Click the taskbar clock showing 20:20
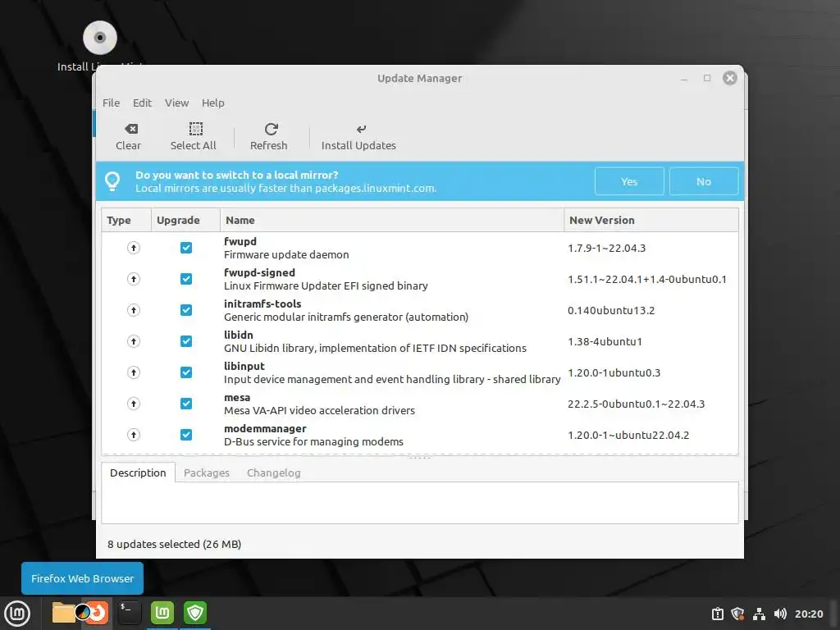The height and width of the screenshot is (630, 840). click(808, 614)
